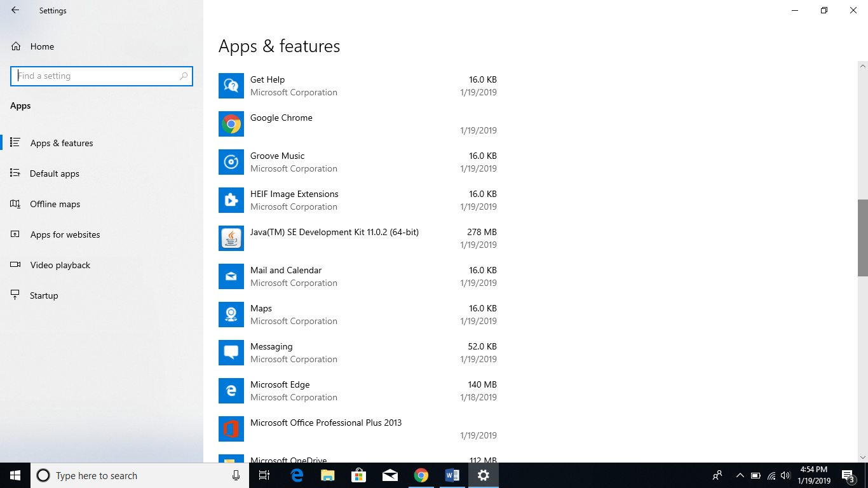Click the Java SE Development Kit icon
The height and width of the screenshot is (488, 868).
click(x=231, y=238)
